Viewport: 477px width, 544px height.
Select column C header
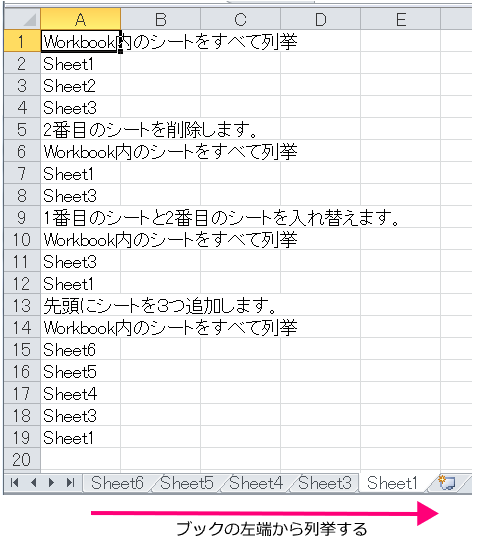pos(240,19)
